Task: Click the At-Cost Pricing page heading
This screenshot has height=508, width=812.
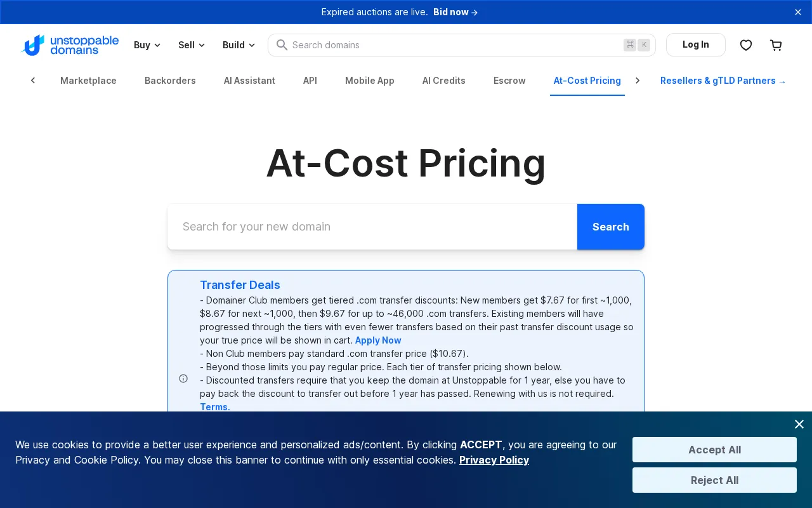Action: (x=406, y=163)
